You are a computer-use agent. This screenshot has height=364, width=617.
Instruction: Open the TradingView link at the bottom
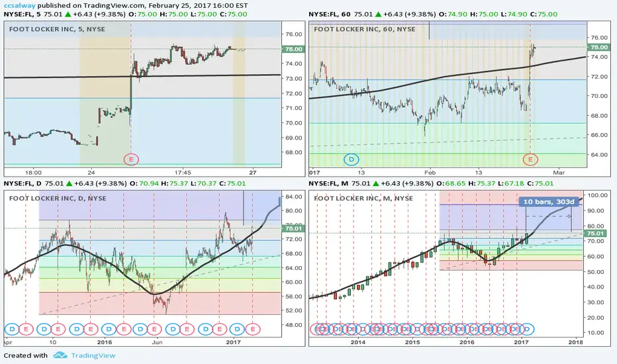click(x=93, y=355)
